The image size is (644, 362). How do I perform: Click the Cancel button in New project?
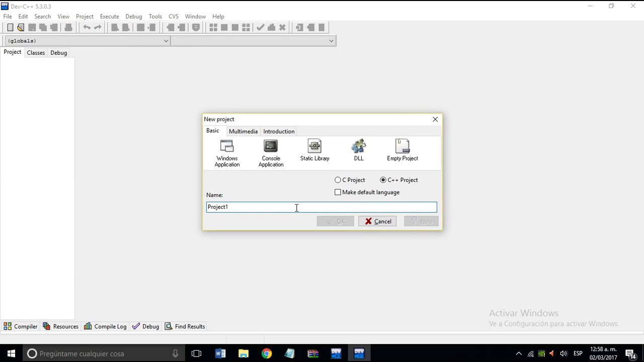point(378,221)
